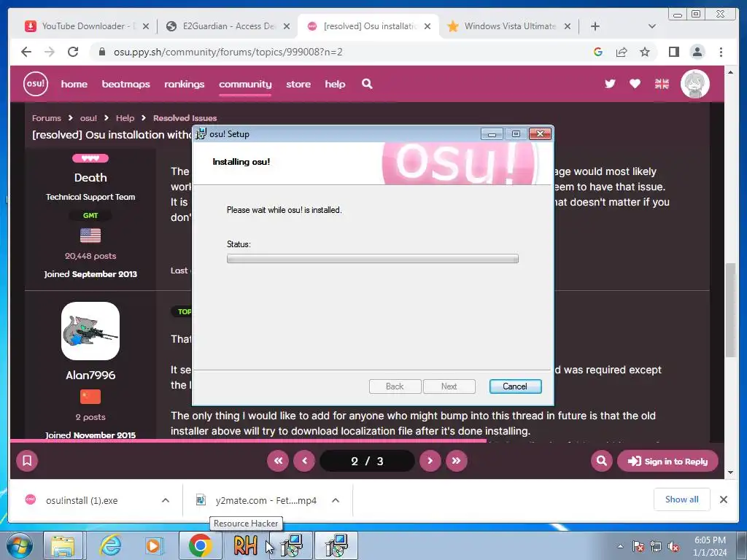The image size is (747, 560).
Task: Open the Resolved Issues breadcrumb link
Action: coord(185,118)
